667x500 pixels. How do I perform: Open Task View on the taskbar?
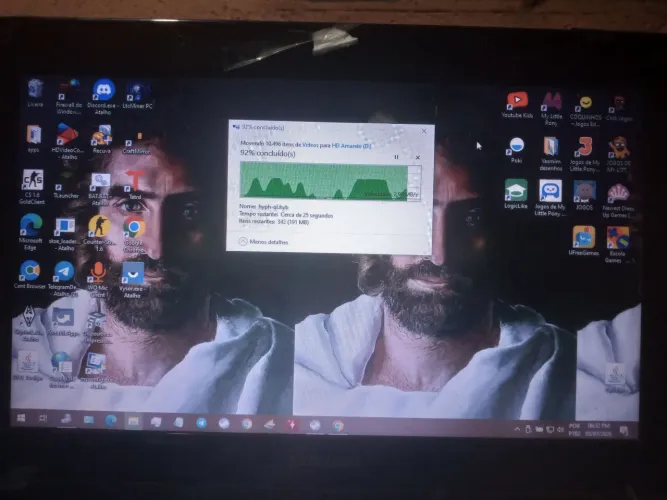[43, 419]
